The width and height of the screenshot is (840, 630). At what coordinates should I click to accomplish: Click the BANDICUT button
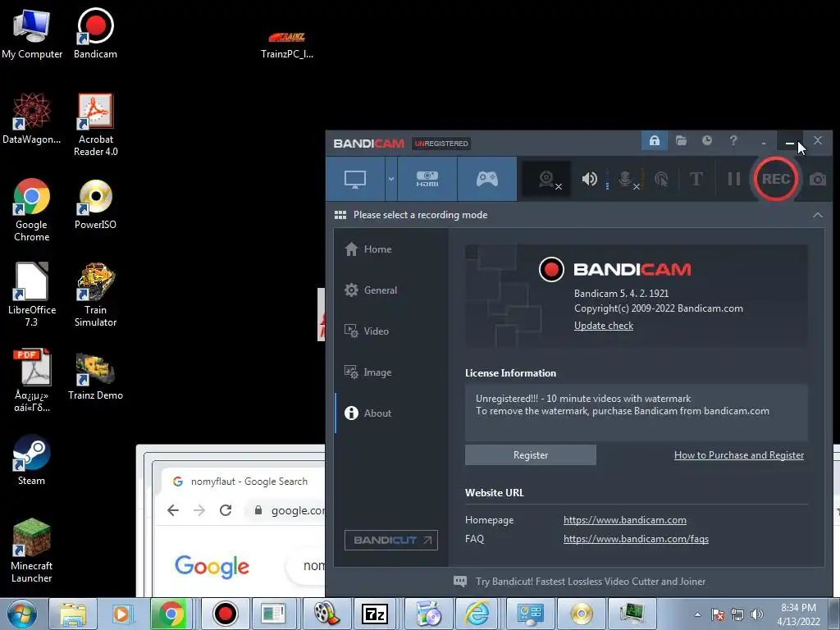pos(391,540)
